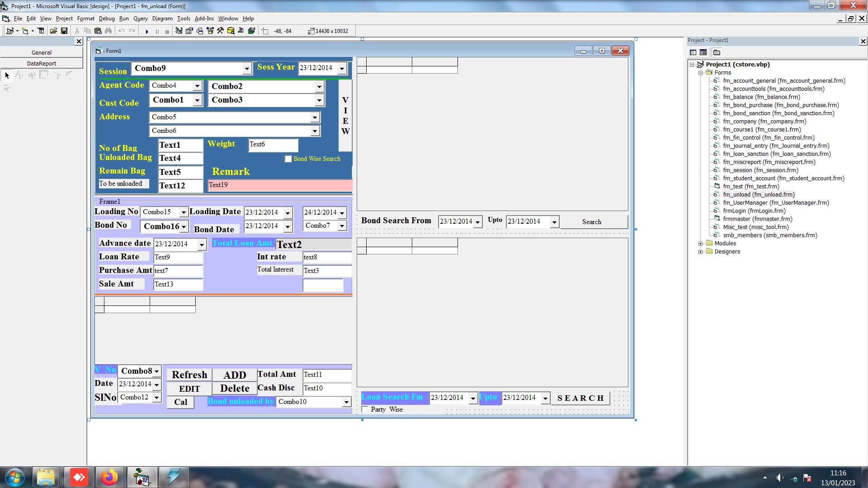
Task: Expand the Combo10 Bond unloaded by dropdown
Action: point(346,402)
